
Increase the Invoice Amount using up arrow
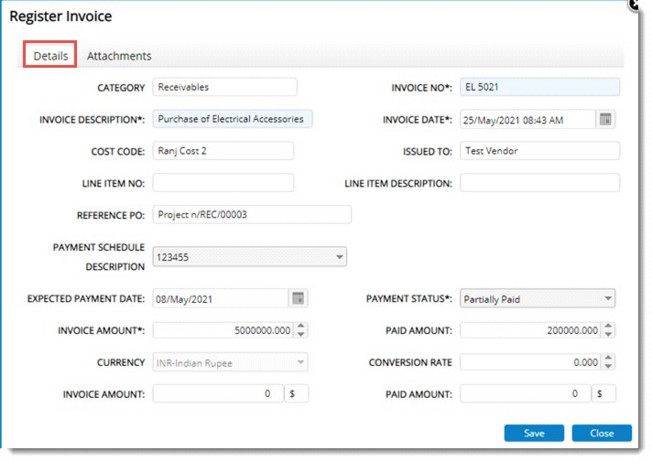(302, 326)
